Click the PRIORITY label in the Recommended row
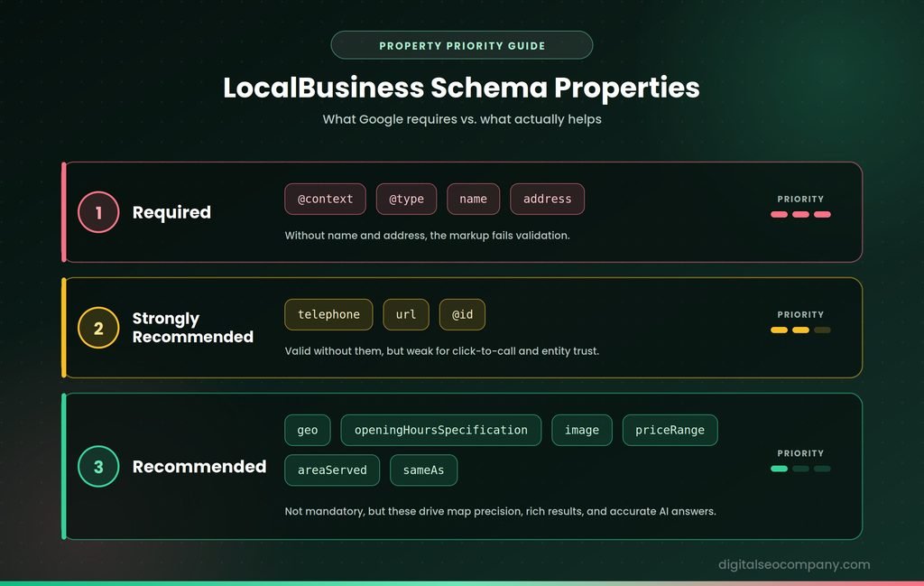 (x=800, y=453)
